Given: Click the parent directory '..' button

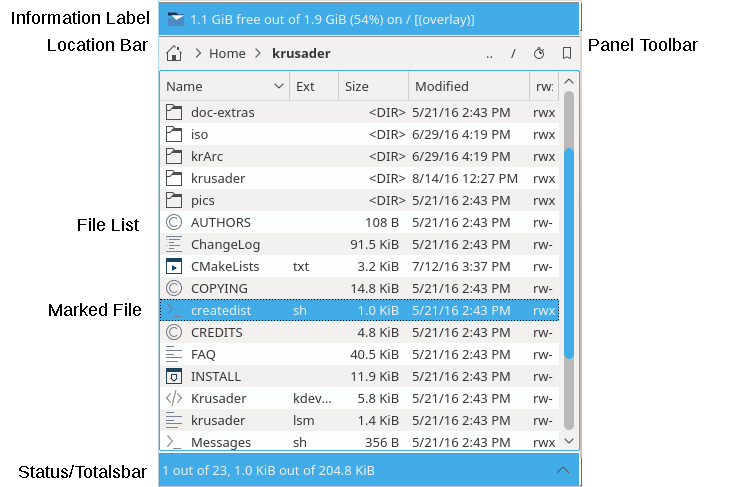Looking at the screenshot, I should [x=489, y=53].
